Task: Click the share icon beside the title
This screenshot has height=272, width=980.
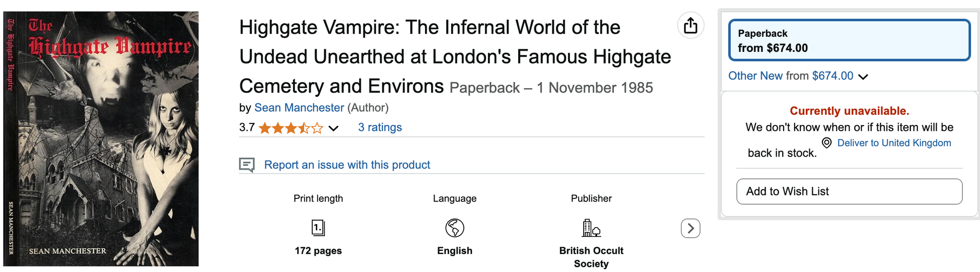Action: click(690, 25)
